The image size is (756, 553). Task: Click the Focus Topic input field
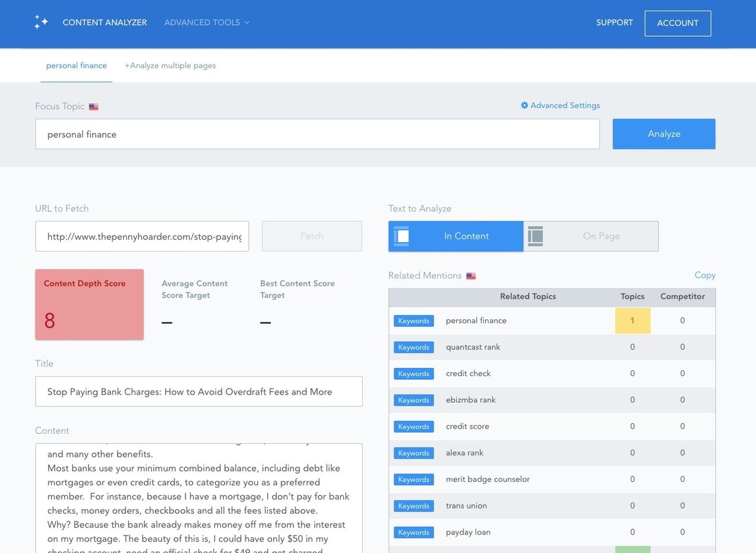coord(317,134)
